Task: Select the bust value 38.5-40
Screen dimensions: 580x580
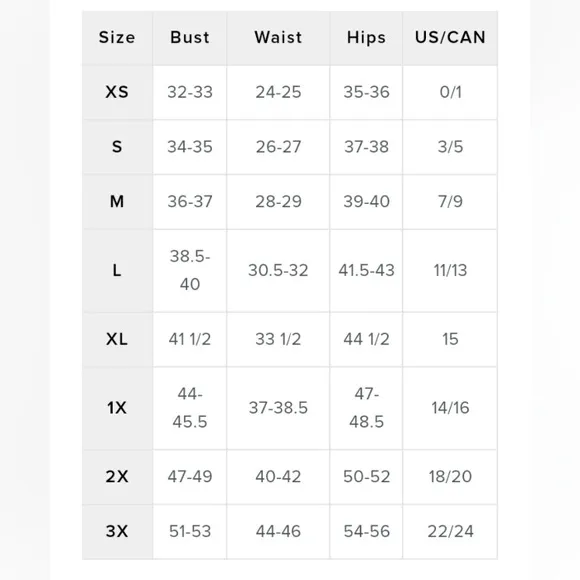Action: click(x=190, y=270)
